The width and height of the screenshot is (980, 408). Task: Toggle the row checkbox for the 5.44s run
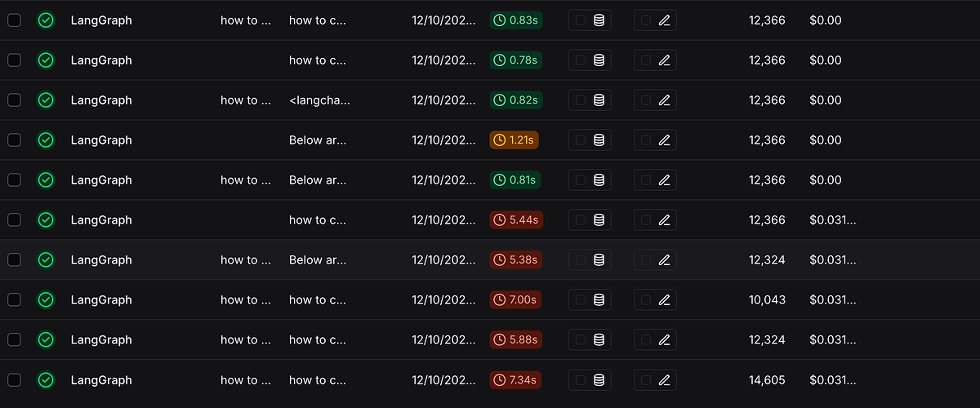tap(14, 220)
